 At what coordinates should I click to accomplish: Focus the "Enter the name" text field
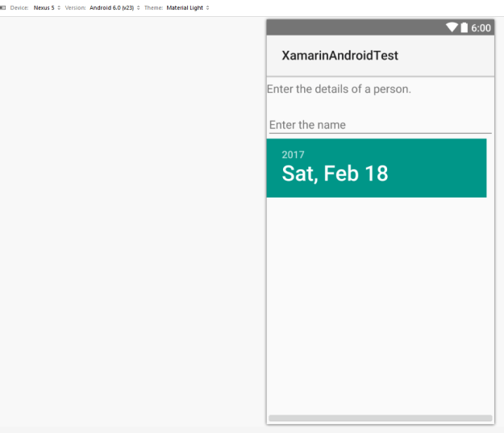379,125
